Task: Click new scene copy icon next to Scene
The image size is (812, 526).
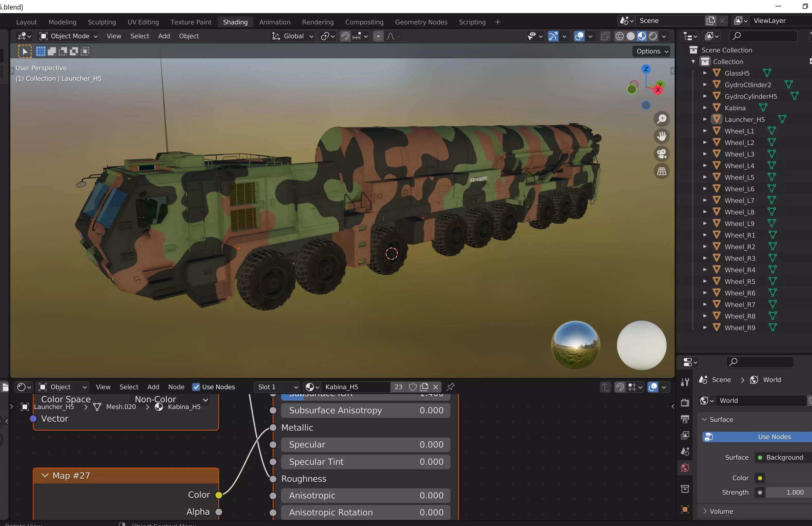Action: point(711,21)
